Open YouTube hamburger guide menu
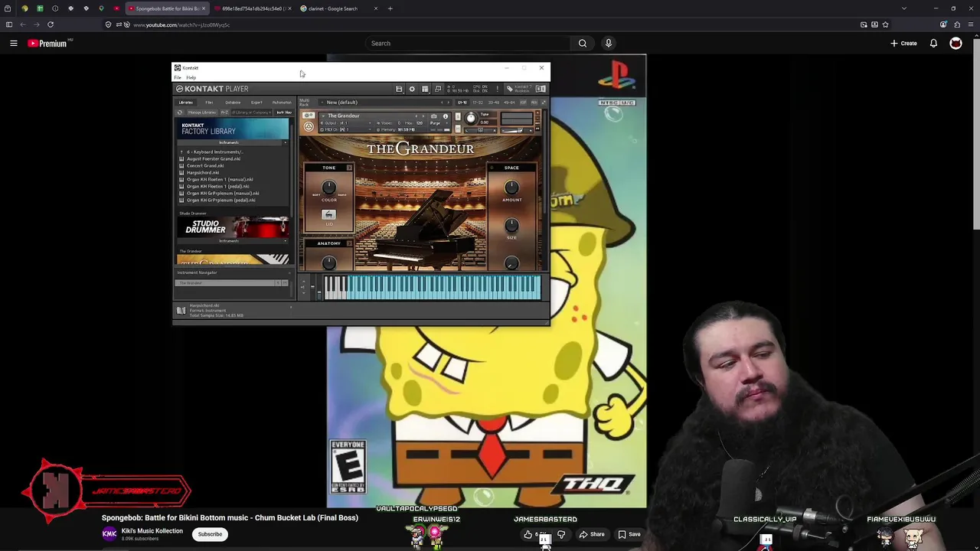 tap(14, 44)
